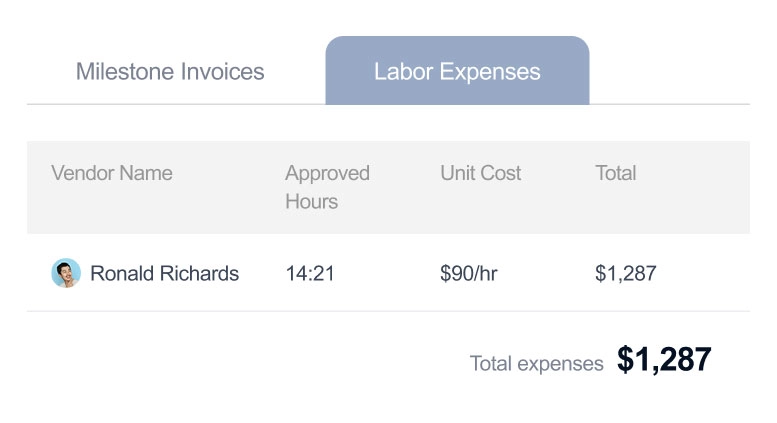This screenshot has height=423, width=777.
Task: Click Ronald Richards' avatar photo
Action: (65, 273)
